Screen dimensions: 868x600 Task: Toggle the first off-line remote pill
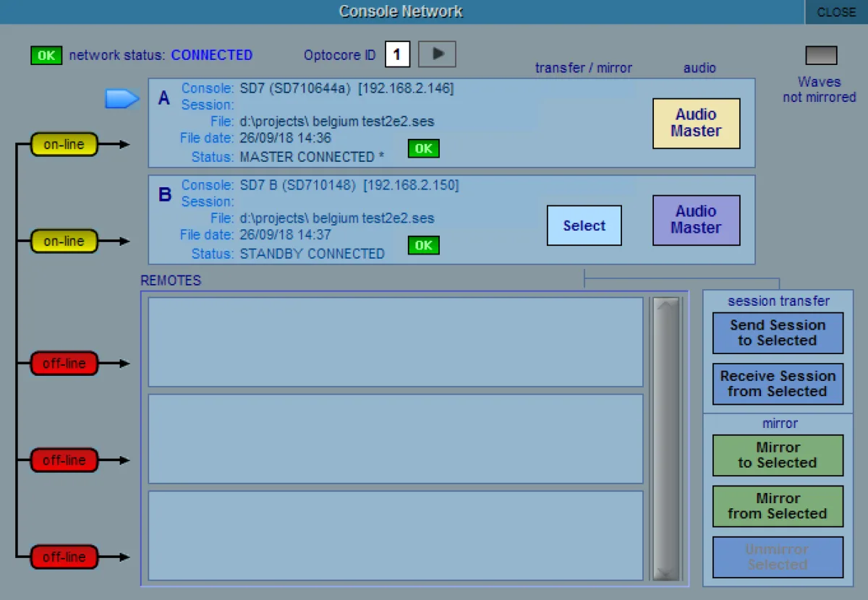pyautogui.click(x=64, y=364)
